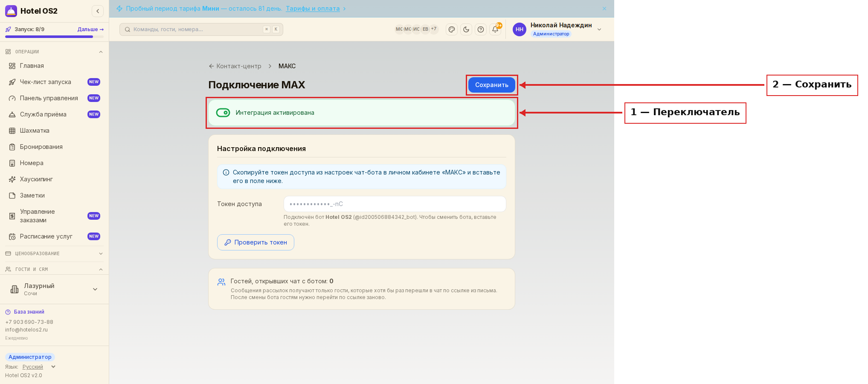Open Бронирования in sidebar
Screen dimensions: 868x384
pos(54,147)
